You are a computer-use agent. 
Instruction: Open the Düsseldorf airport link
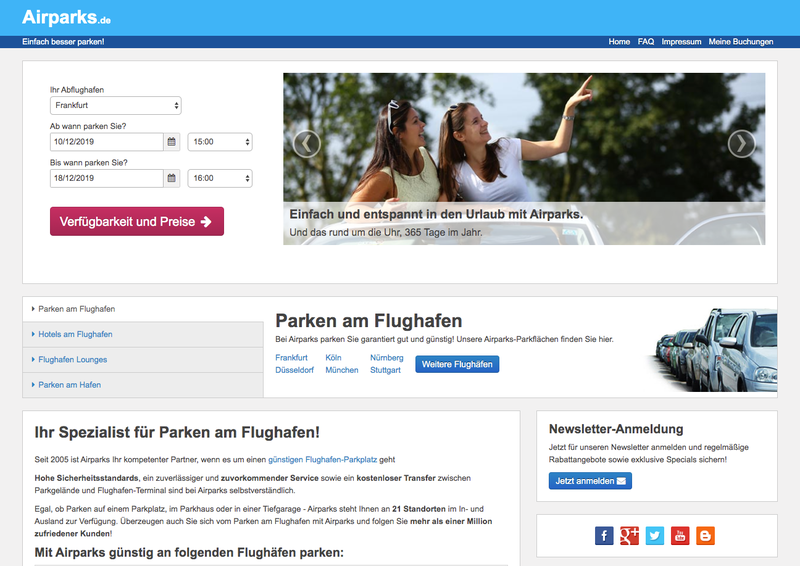[x=294, y=370]
